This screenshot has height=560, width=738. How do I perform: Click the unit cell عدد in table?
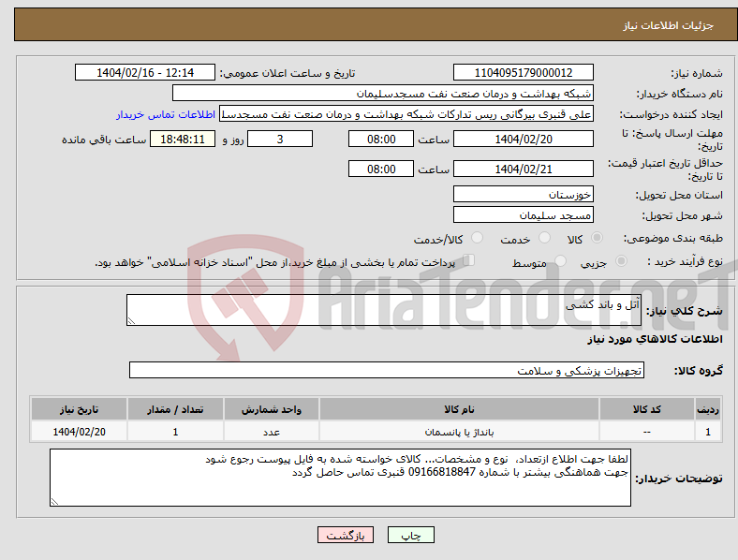pos(272,432)
